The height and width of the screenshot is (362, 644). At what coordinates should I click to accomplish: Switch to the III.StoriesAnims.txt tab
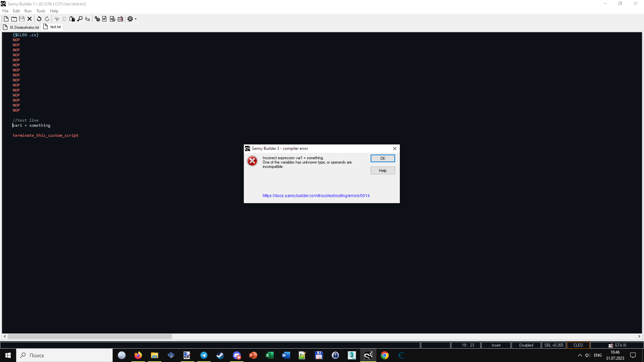pos(21,27)
